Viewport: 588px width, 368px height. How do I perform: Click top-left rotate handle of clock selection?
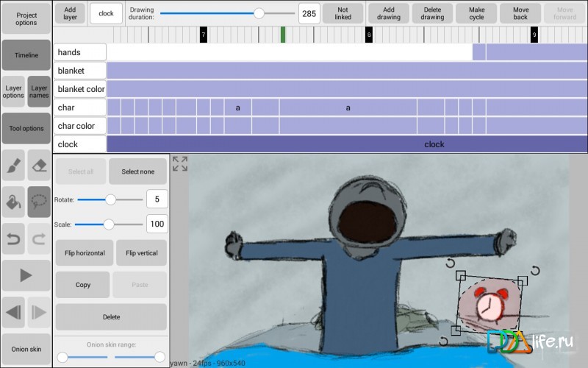[x=450, y=263]
